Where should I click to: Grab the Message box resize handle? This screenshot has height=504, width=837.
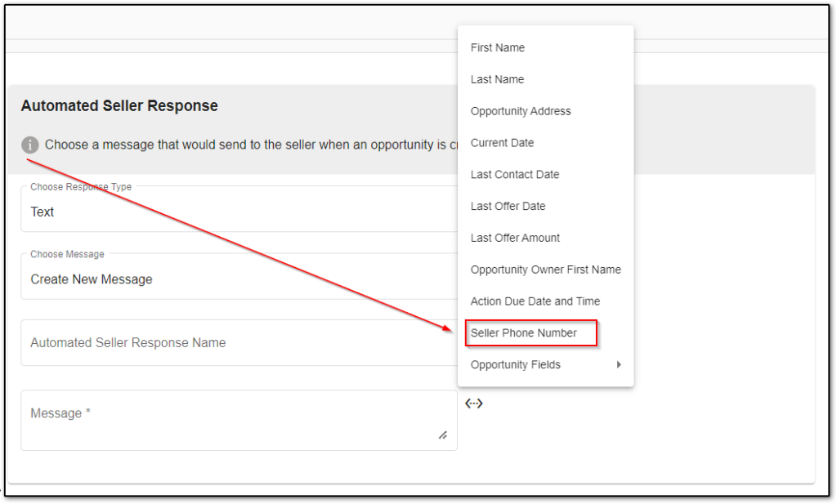(442, 435)
